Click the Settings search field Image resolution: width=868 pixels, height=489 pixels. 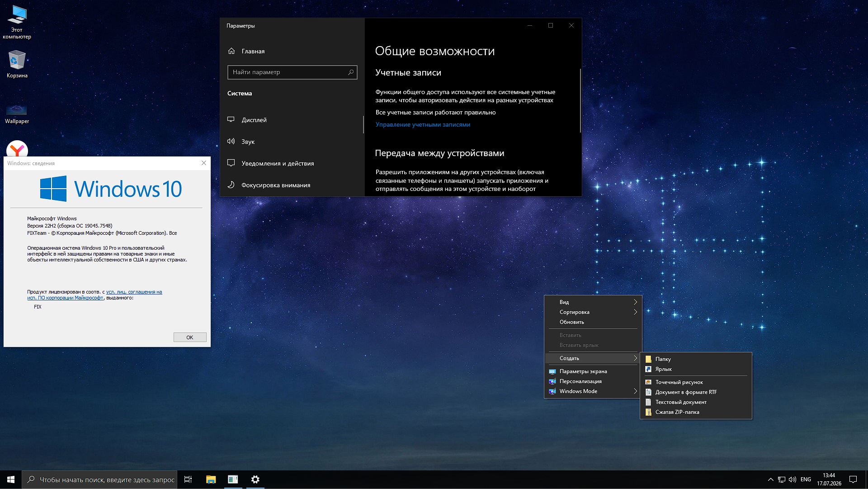[292, 72]
